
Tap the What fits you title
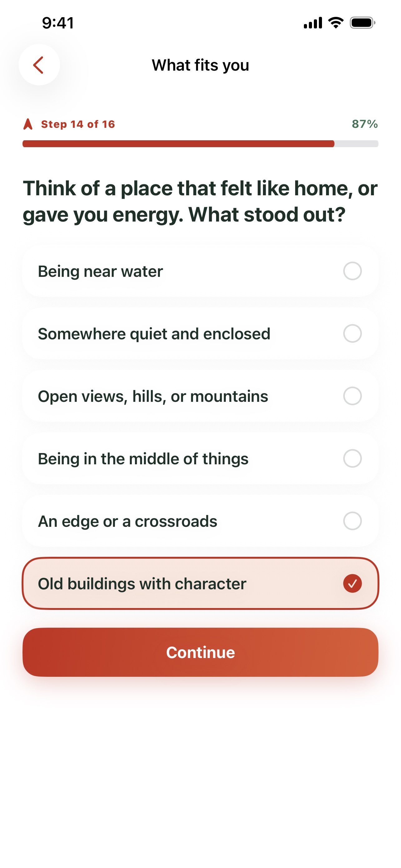[200, 65]
